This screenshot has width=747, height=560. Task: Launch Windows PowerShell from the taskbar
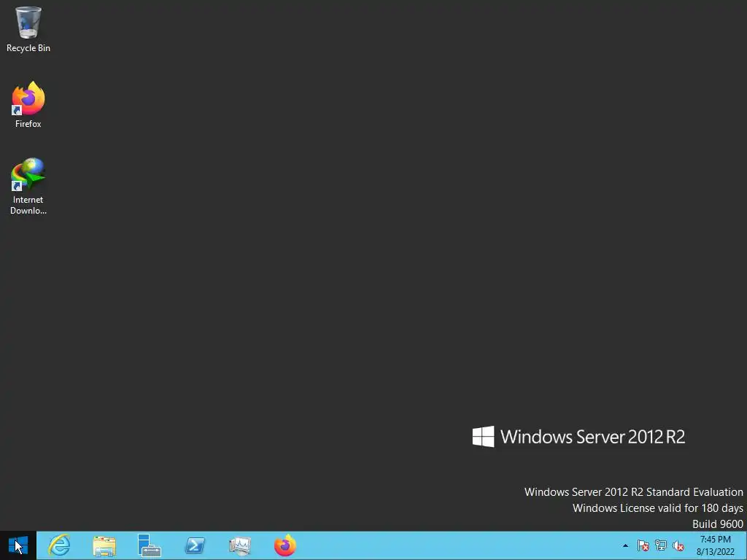click(x=194, y=545)
